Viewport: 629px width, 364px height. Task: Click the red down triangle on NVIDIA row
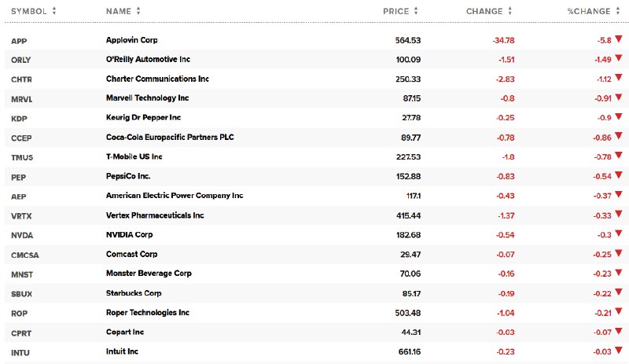[x=618, y=233]
